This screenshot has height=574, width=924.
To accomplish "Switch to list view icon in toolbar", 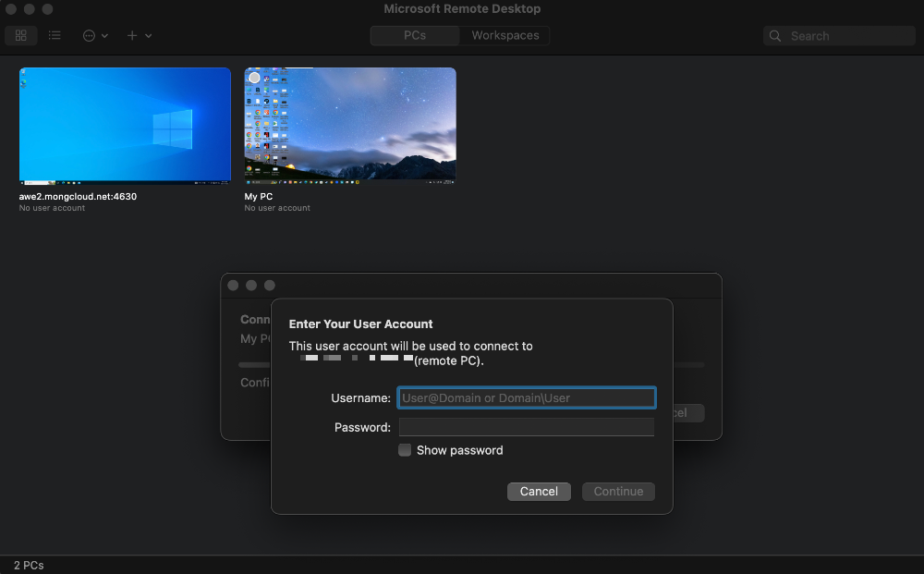I will [55, 35].
